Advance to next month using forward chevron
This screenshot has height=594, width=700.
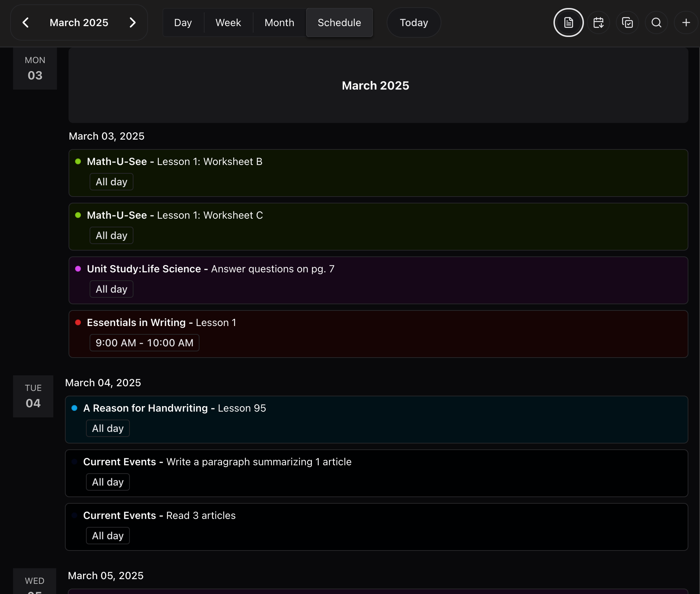point(133,22)
